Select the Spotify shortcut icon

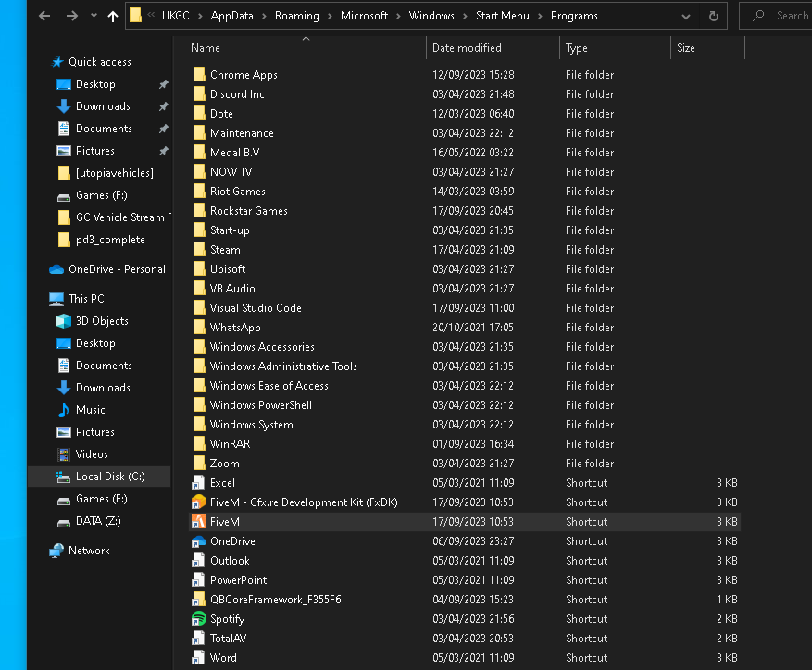[x=198, y=619]
